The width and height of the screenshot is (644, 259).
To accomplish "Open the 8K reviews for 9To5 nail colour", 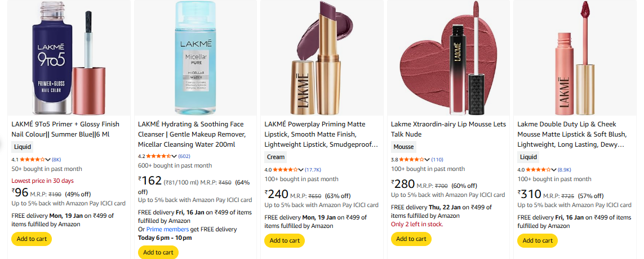I will [56, 160].
